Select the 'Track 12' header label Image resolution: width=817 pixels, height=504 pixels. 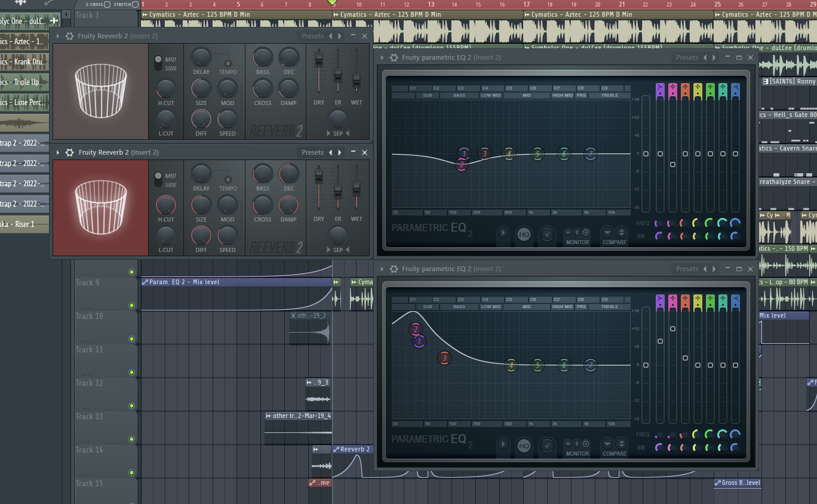pyautogui.click(x=90, y=383)
